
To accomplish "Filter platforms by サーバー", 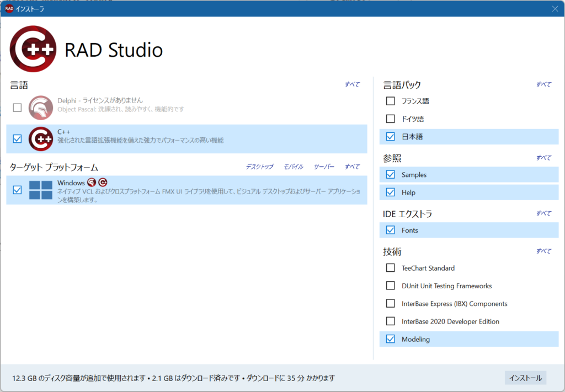I will (x=324, y=167).
